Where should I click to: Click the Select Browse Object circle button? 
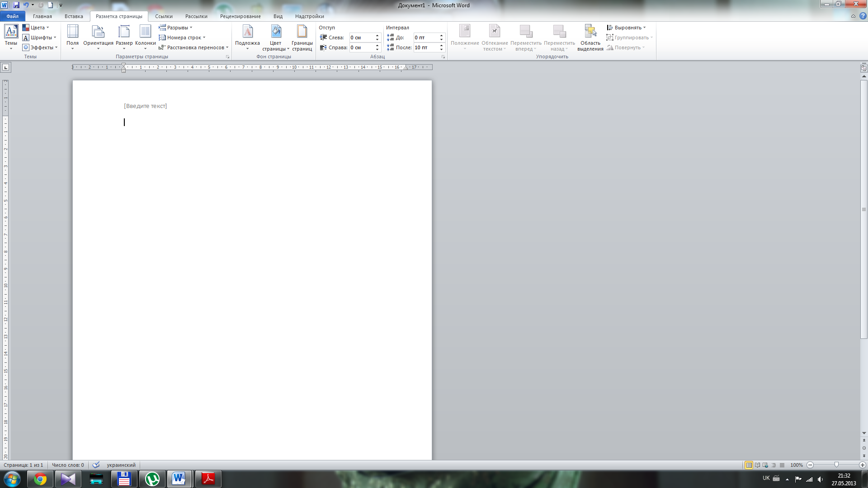[x=864, y=448]
